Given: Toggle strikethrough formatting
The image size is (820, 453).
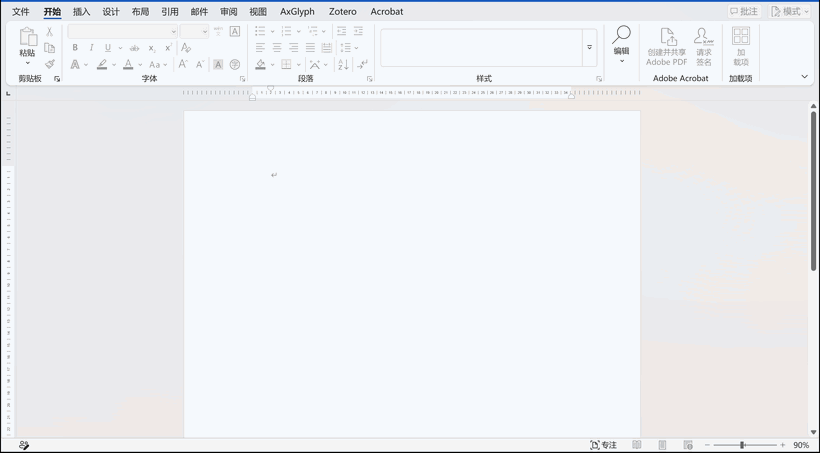Looking at the screenshot, I should [134, 48].
